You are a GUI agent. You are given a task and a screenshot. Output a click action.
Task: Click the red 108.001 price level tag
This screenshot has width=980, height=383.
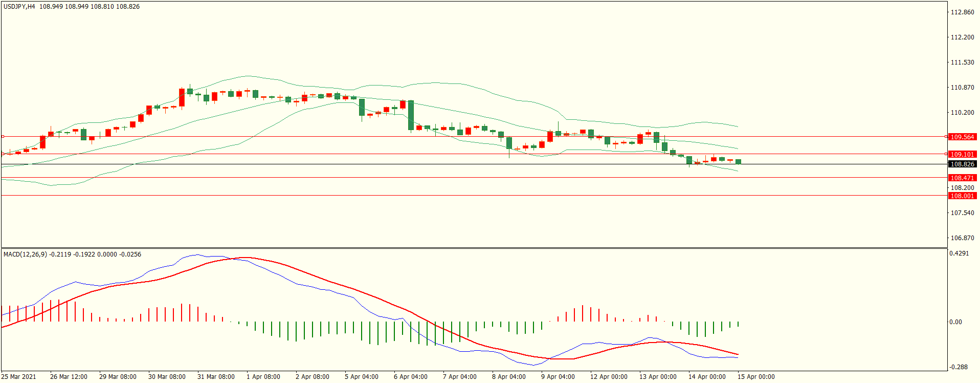point(962,196)
